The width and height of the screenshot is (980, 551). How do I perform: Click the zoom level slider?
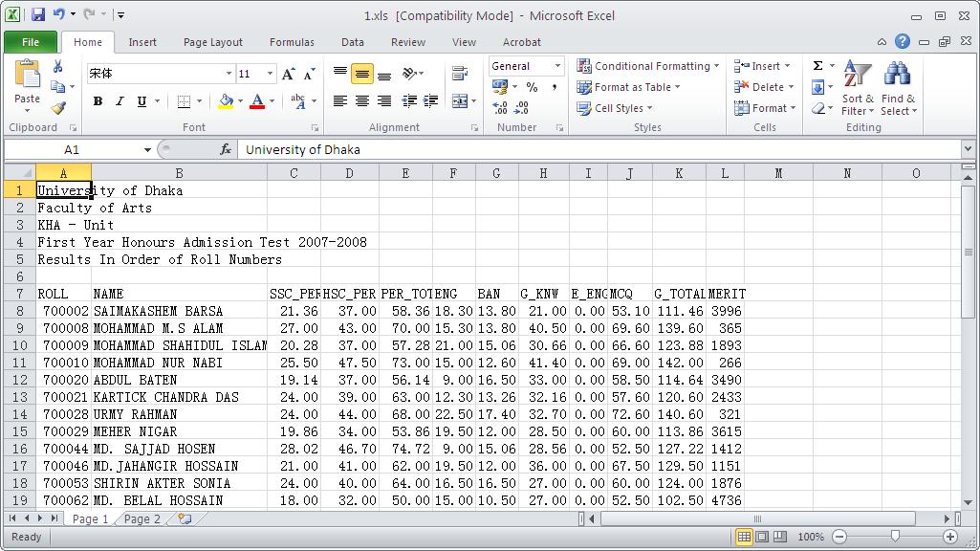tap(896, 537)
